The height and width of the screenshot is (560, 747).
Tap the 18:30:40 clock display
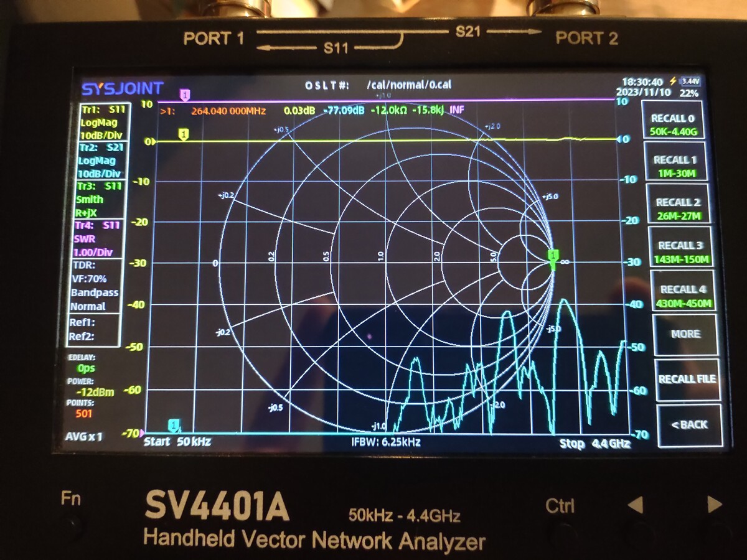click(x=642, y=82)
